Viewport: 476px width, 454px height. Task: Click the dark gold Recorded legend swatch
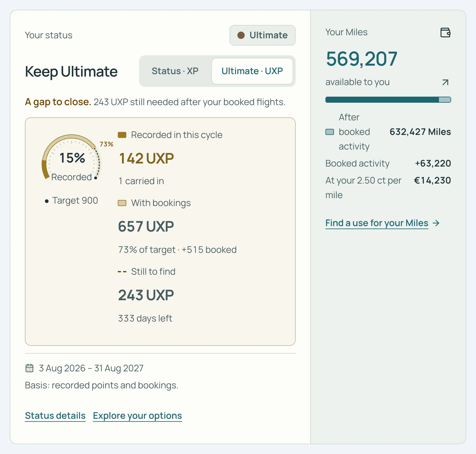tap(122, 135)
